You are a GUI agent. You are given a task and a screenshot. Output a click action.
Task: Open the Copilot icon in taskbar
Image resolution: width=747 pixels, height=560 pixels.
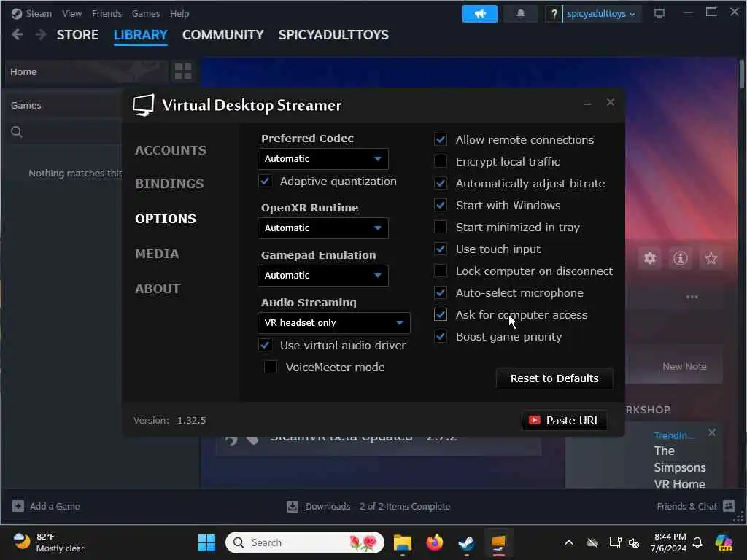[724, 542]
